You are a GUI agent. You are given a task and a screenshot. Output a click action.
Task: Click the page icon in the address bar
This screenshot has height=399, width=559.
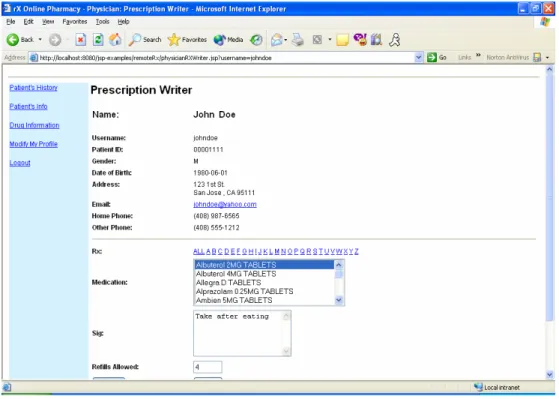pos(34,58)
